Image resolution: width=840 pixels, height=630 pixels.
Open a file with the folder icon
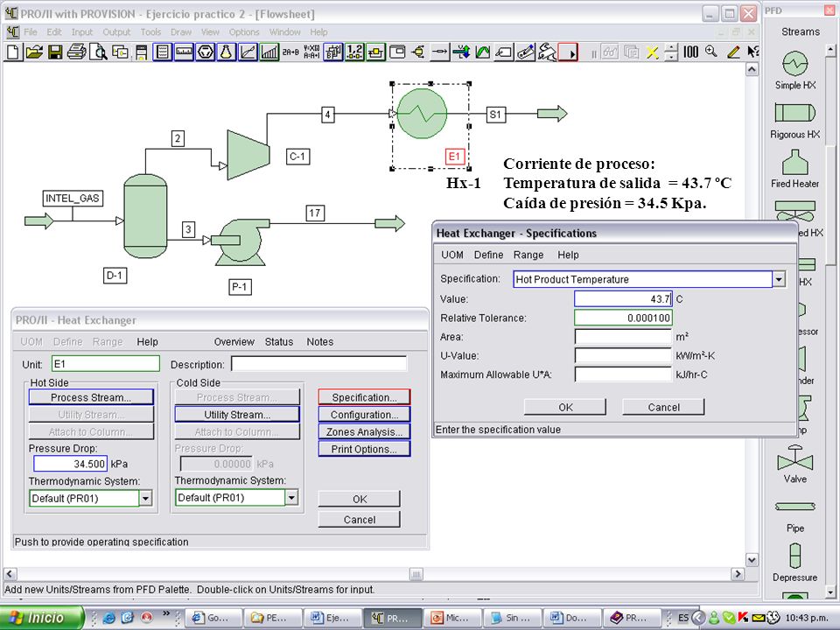[x=34, y=52]
